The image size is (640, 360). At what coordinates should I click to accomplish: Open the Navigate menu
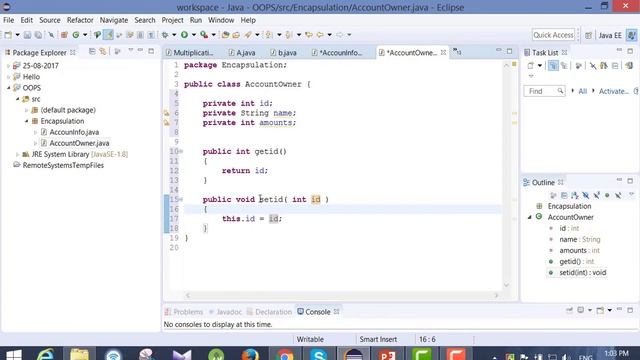click(114, 20)
